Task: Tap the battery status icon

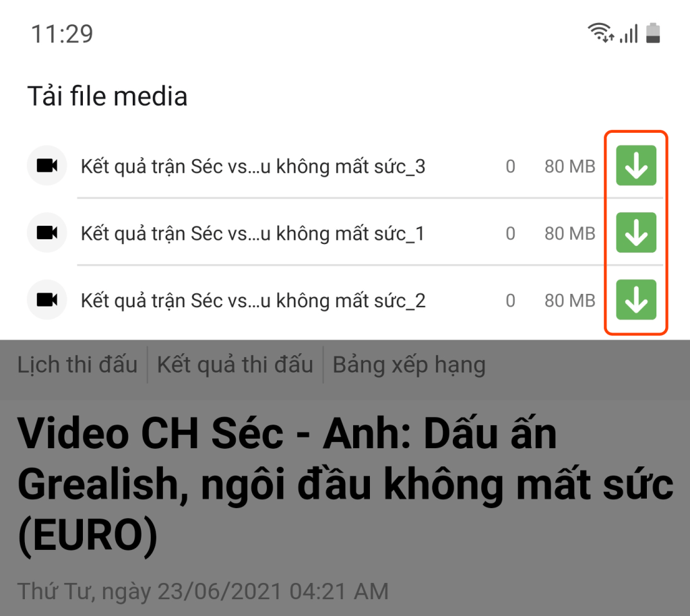Action: (653, 33)
